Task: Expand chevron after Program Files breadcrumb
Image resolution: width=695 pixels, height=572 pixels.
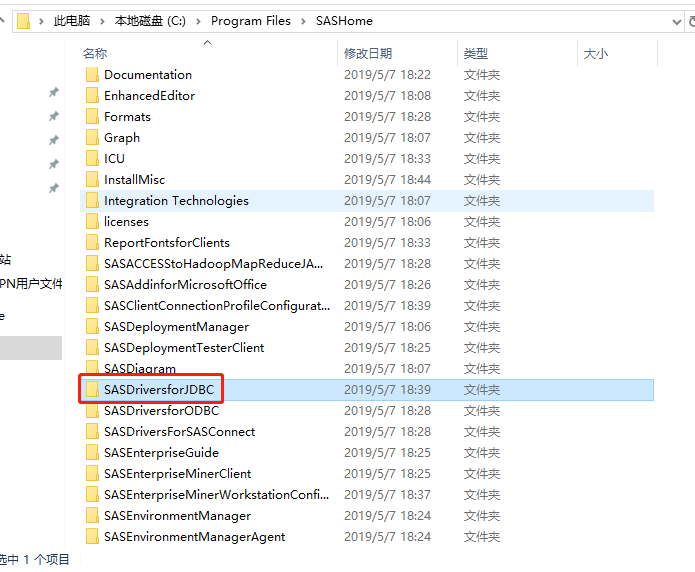Action: tap(303, 21)
